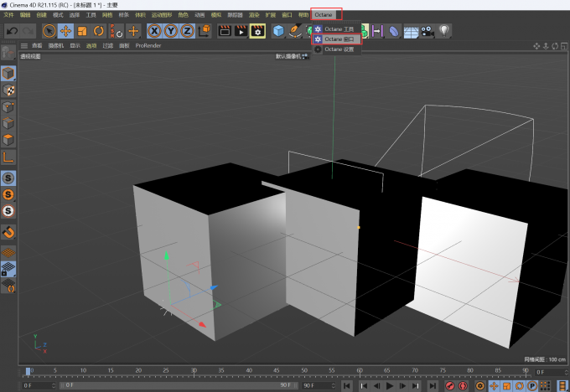
Task: Click the Record Active Objects button
Action: point(449,385)
